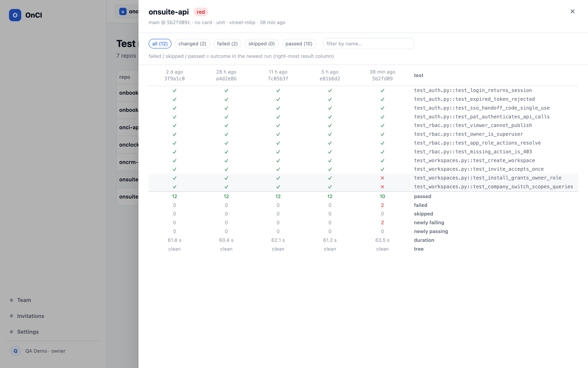Image resolution: width=588 pixels, height=368 pixels.
Task: Click test_workspaces.py::test_install_grants_owner_role name
Action: click(488, 178)
